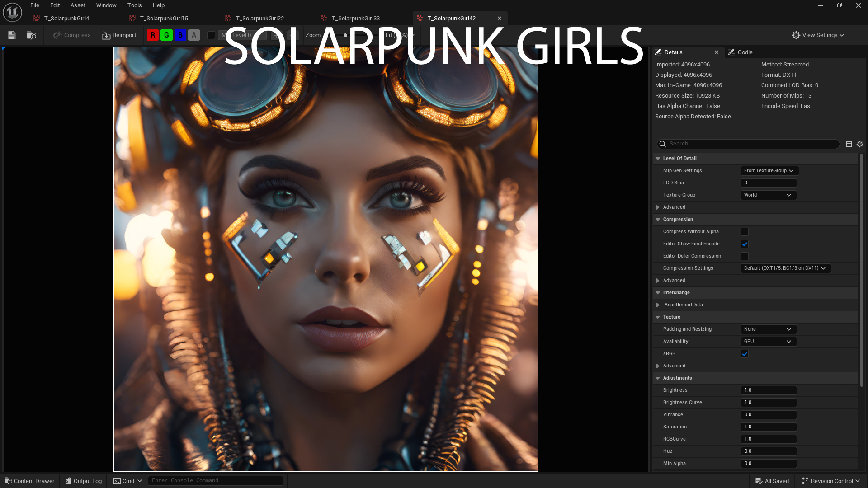The width and height of the screenshot is (868, 488).
Task: Open the Output Log
Action: (x=84, y=481)
